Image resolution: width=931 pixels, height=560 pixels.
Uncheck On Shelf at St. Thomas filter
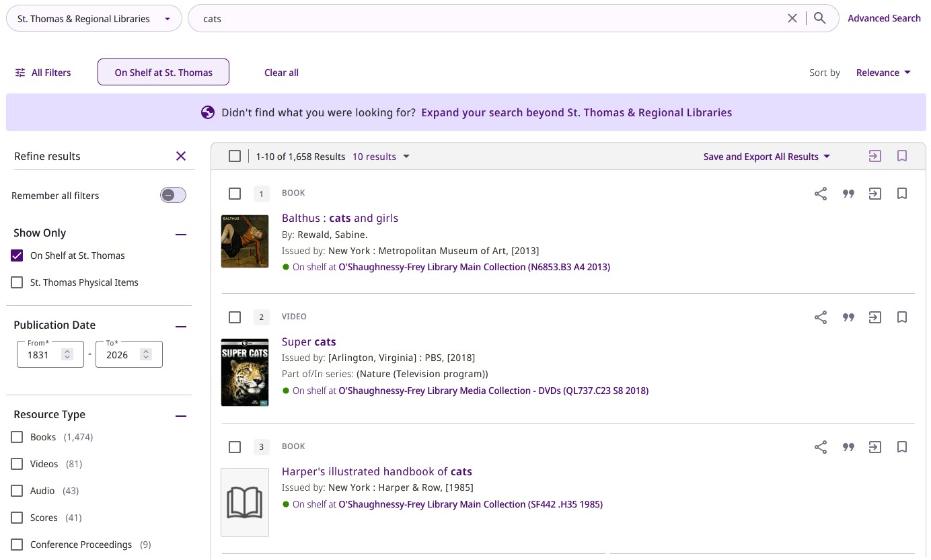(x=17, y=255)
